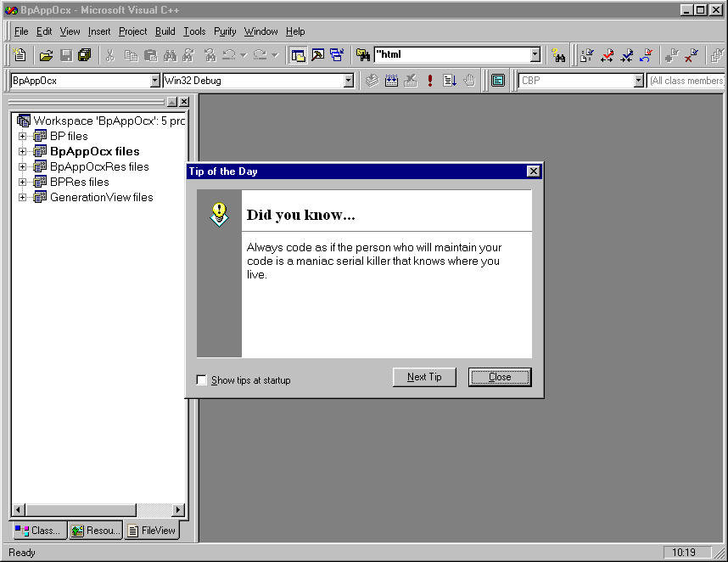The image size is (728, 562).
Task: Click the Next Tip button
Action: pyautogui.click(x=424, y=377)
